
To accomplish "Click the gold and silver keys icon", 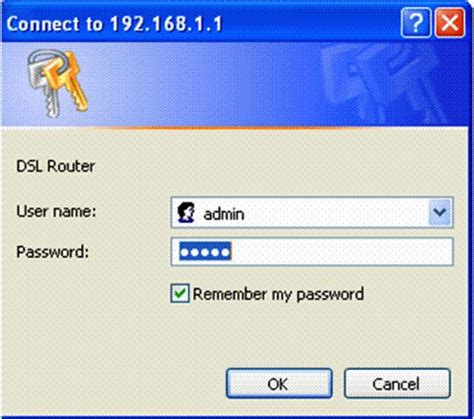I will click(x=58, y=83).
